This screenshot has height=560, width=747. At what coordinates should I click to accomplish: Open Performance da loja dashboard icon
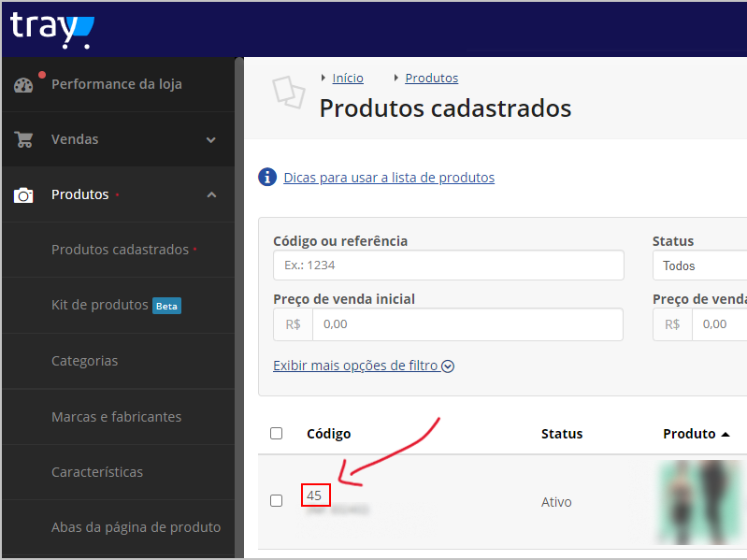point(23,85)
